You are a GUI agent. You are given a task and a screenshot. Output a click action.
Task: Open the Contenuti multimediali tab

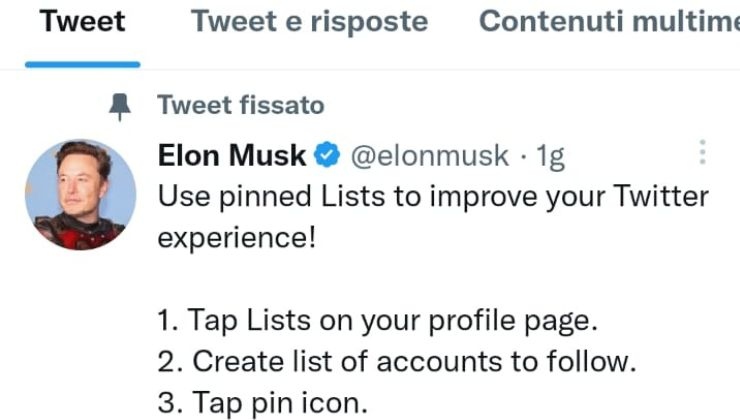pyautogui.click(x=609, y=22)
